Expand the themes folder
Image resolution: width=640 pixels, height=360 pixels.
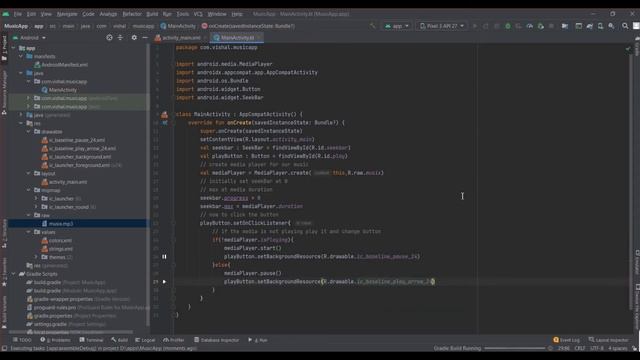(x=36, y=257)
